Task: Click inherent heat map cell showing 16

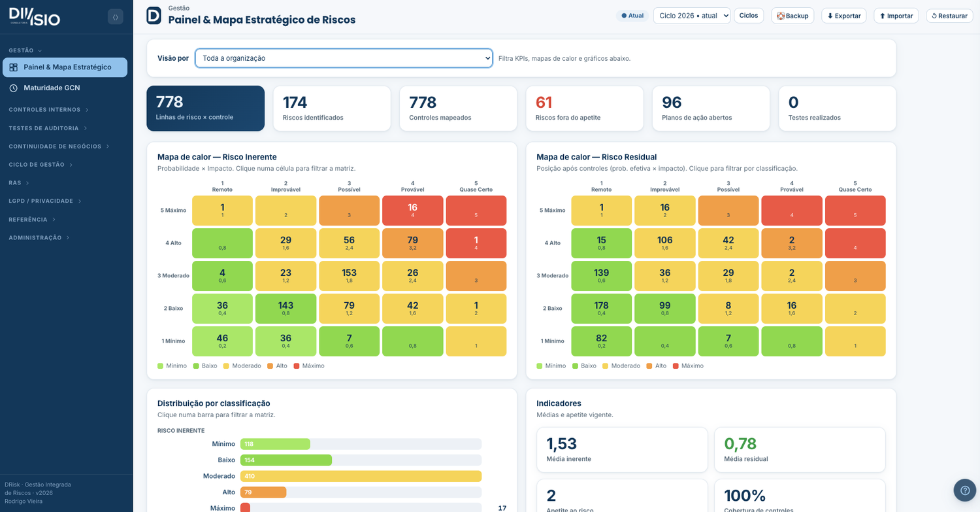Action: click(412, 211)
